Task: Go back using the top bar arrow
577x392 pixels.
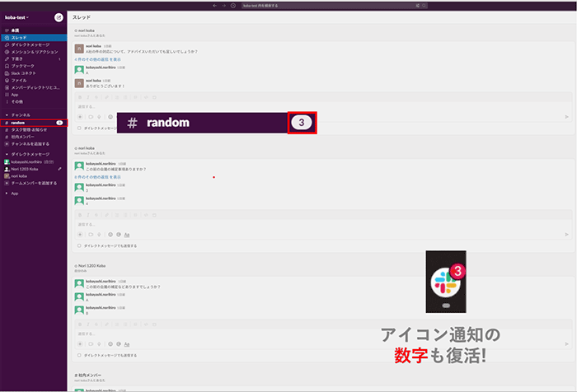Action: pos(215,6)
